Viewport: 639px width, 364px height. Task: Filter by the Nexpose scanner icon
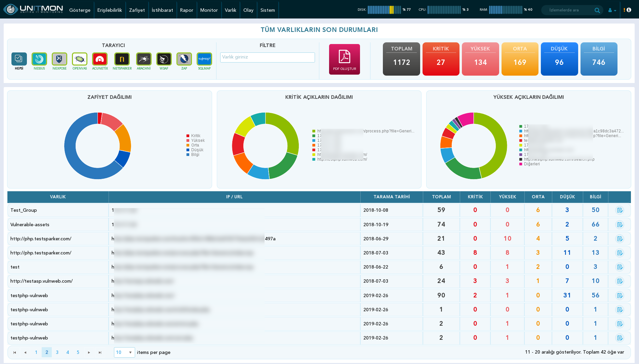coord(59,59)
